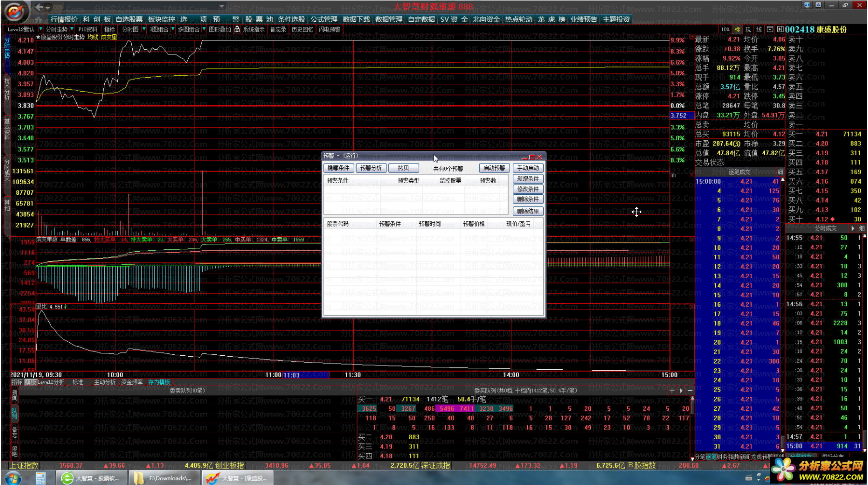Open the 10% zoom toggle in the quote header
This screenshot has width=868, height=485.
click(725, 29)
